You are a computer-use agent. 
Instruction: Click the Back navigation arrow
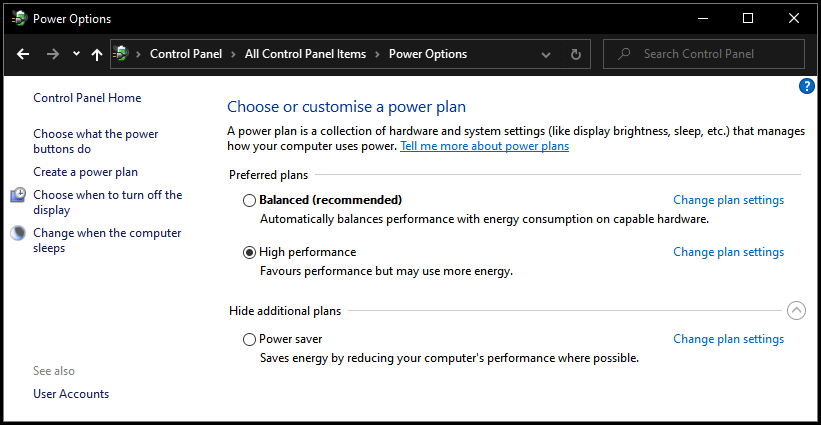pos(23,54)
